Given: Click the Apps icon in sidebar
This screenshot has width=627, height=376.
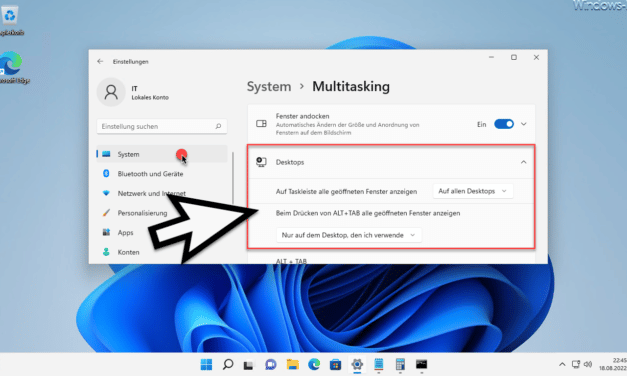Looking at the screenshot, I should [106, 232].
